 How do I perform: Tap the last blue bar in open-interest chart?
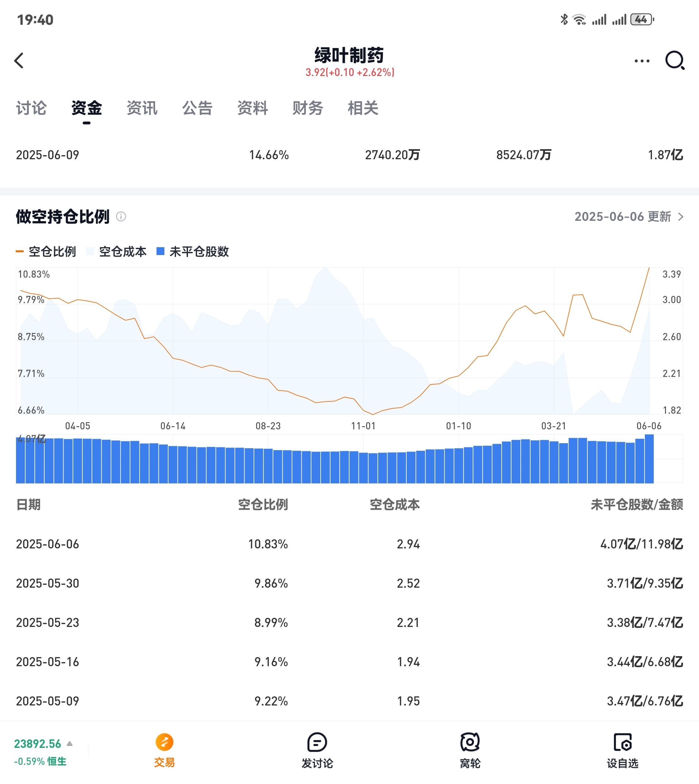pyautogui.click(x=649, y=459)
